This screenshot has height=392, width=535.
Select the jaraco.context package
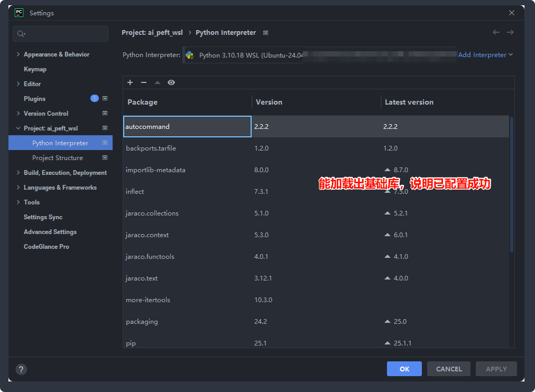click(316, 235)
